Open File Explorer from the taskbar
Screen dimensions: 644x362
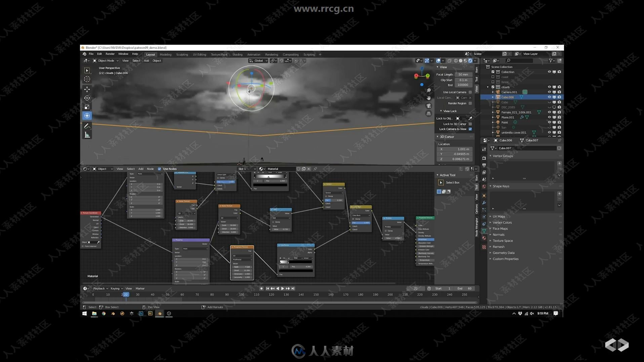coord(94,313)
